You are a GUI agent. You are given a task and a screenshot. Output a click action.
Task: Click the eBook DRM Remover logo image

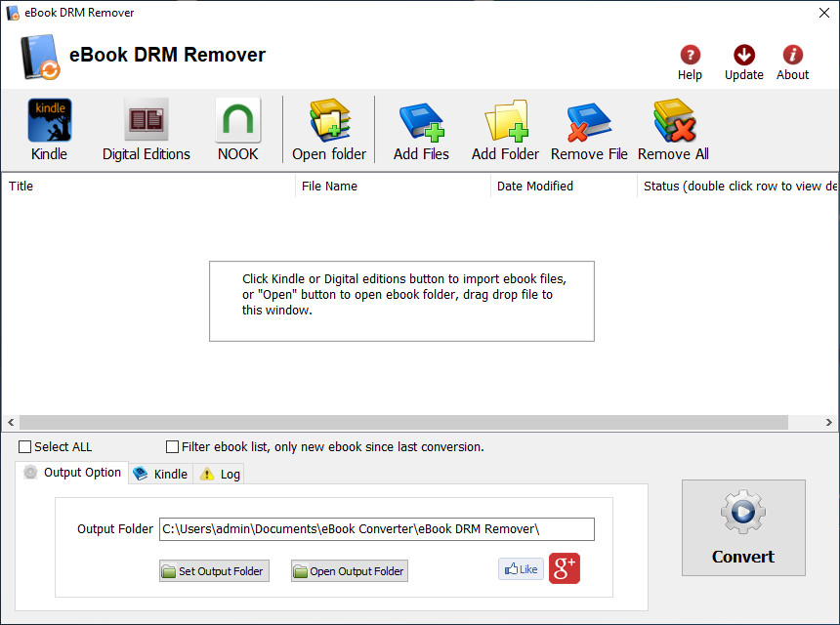pyautogui.click(x=40, y=57)
